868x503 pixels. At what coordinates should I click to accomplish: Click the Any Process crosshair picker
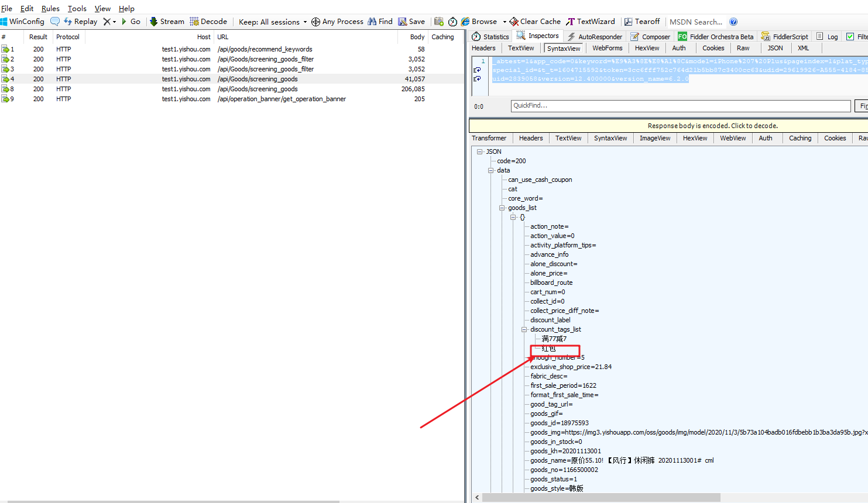click(x=337, y=22)
